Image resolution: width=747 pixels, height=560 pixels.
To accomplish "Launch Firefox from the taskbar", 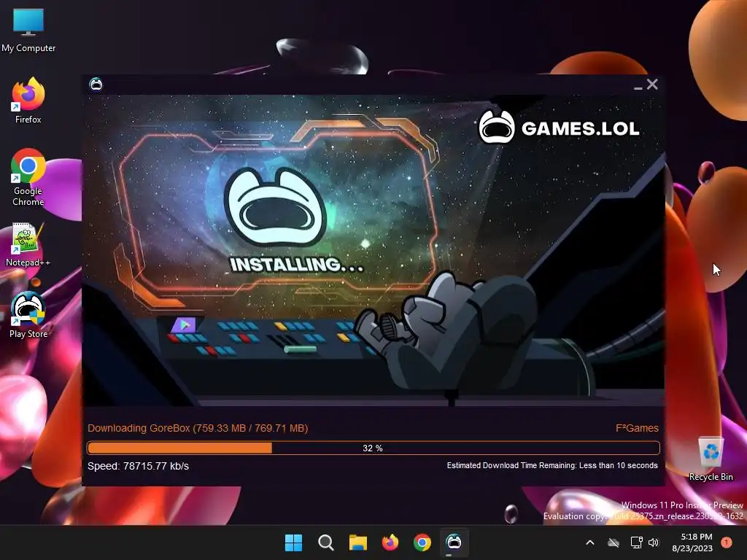I will click(x=390, y=542).
